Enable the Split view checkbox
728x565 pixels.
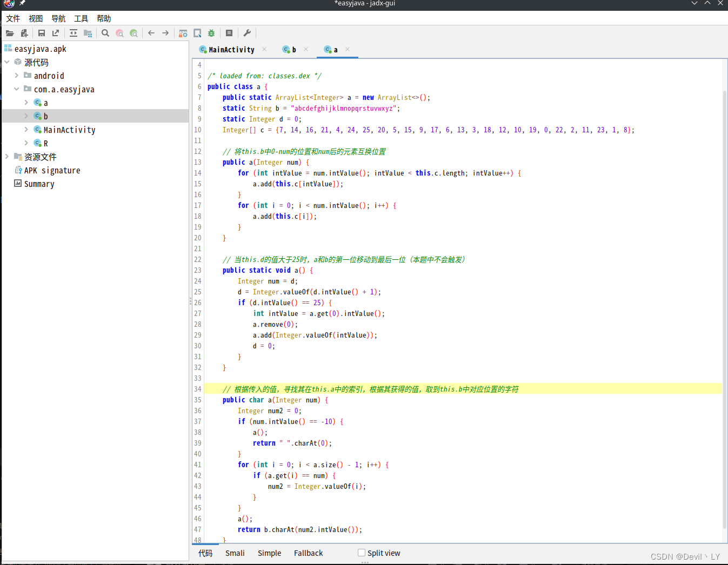pos(362,553)
